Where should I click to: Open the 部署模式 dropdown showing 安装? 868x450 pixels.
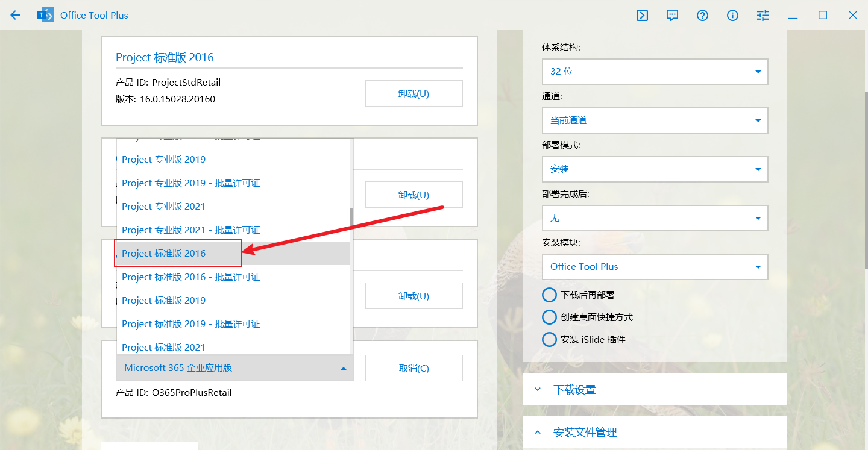[x=655, y=169]
